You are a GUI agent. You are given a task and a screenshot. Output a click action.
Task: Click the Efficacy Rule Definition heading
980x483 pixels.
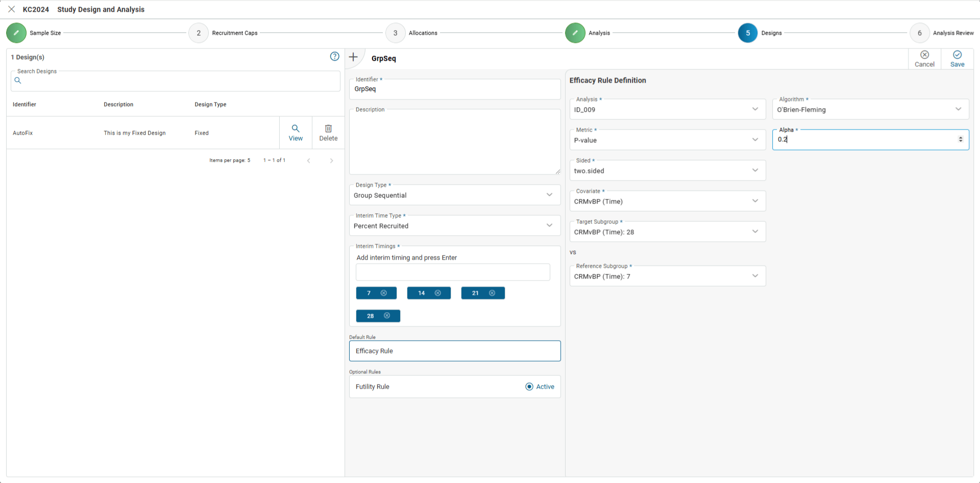tap(607, 80)
